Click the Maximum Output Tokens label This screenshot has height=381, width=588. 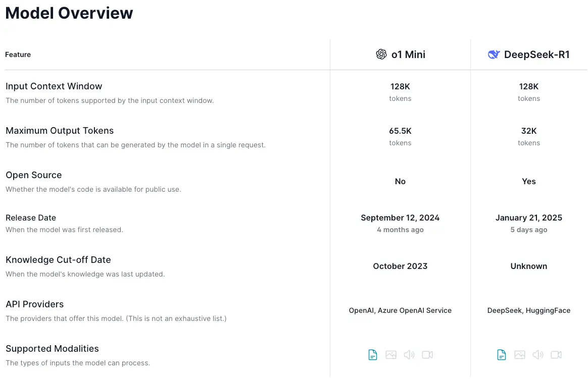point(60,131)
